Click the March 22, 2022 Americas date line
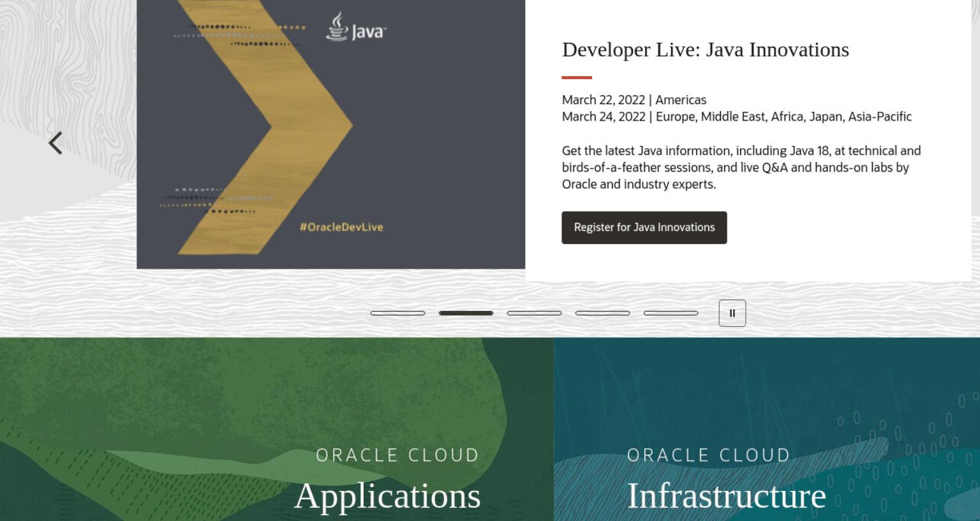This screenshot has width=980, height=521. point(634,100)
